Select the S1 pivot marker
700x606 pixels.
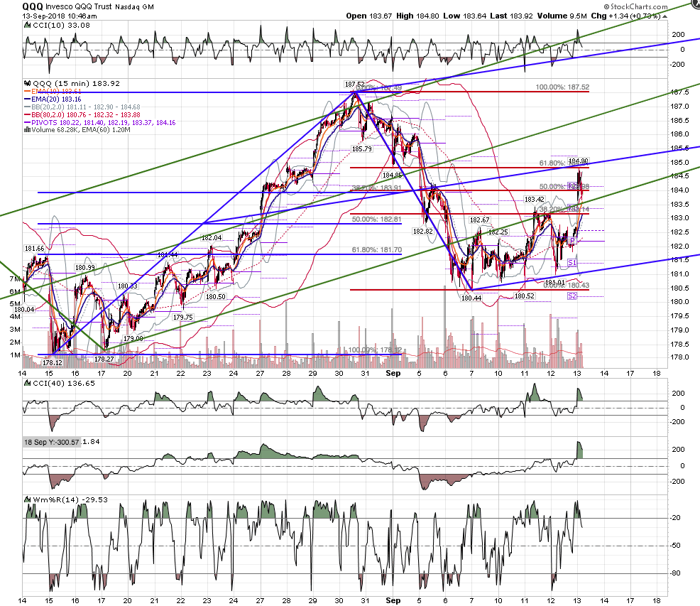tap(572, 262)
